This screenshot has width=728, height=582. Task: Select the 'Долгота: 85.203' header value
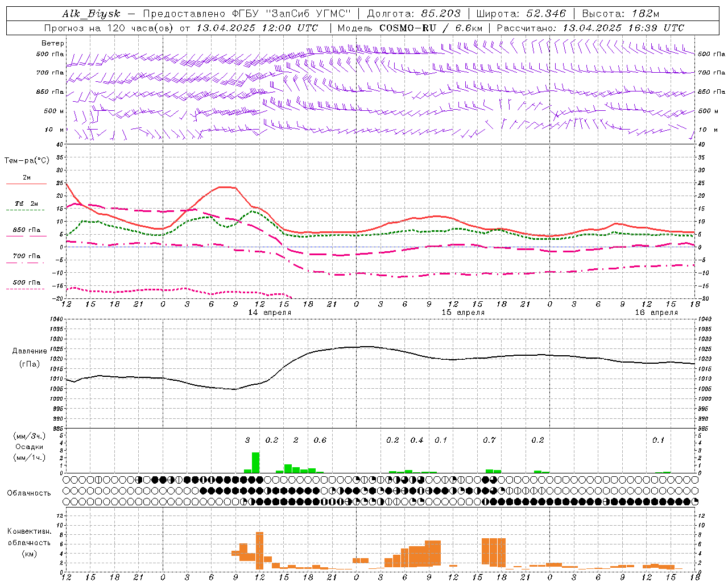coord(413,14)
